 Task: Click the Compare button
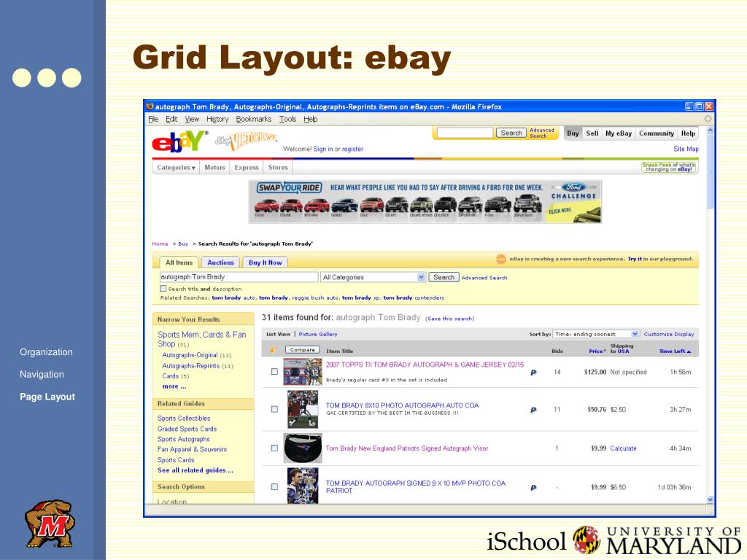point(303,349)
